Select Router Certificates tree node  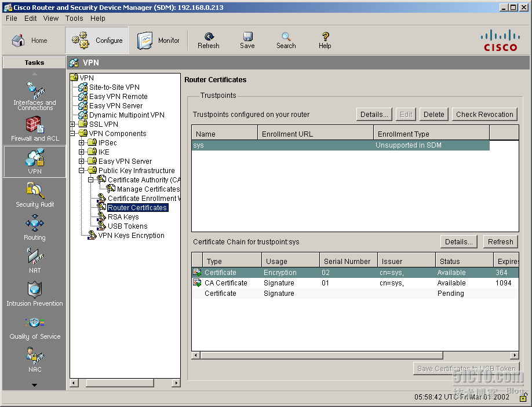137,207
